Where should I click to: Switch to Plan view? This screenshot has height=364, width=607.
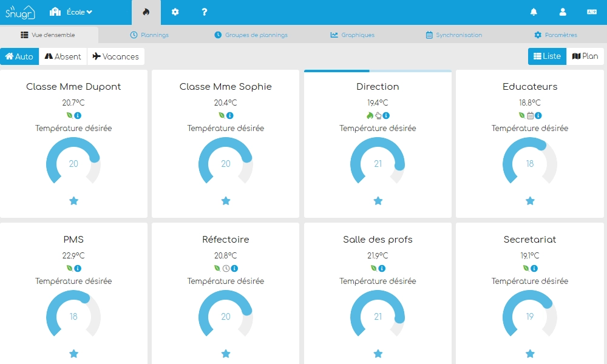coord(585,56)
